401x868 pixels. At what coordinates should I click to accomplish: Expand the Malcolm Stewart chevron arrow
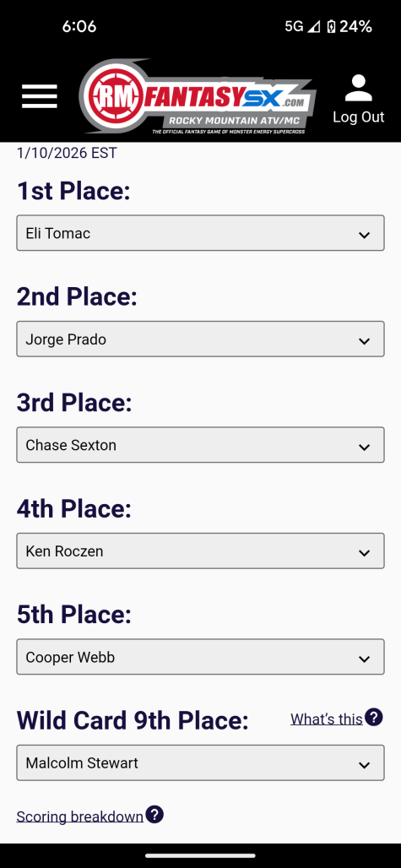(364, 764)
